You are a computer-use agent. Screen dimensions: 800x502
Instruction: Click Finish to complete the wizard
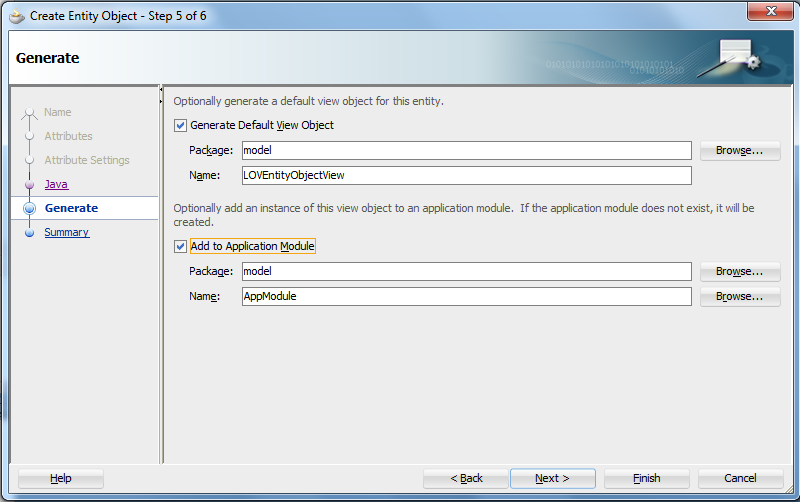646,479
